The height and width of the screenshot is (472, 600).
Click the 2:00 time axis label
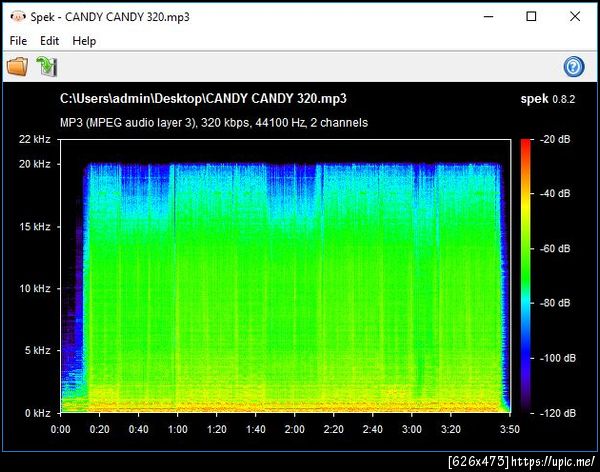point(295,429)
